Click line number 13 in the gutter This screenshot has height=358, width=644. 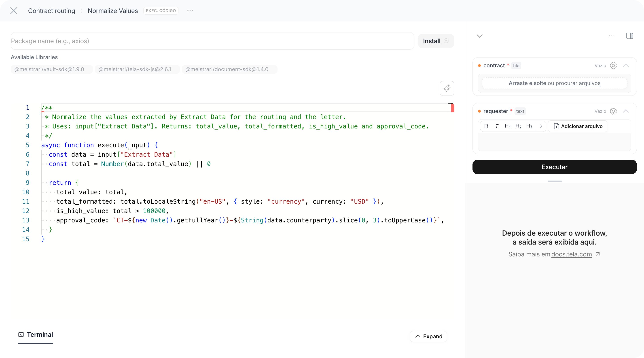point(26,220)
